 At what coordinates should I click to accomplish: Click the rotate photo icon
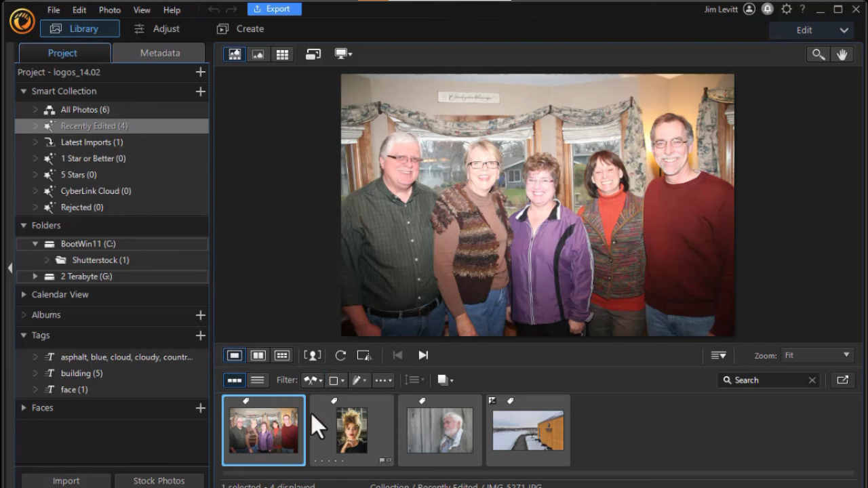point(340,355)
